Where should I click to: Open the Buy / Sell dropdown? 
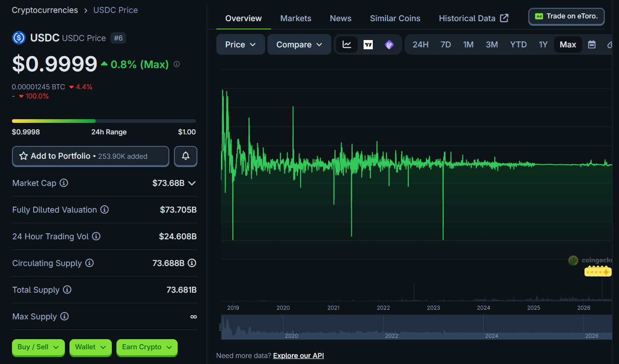(x=38, y=347)
